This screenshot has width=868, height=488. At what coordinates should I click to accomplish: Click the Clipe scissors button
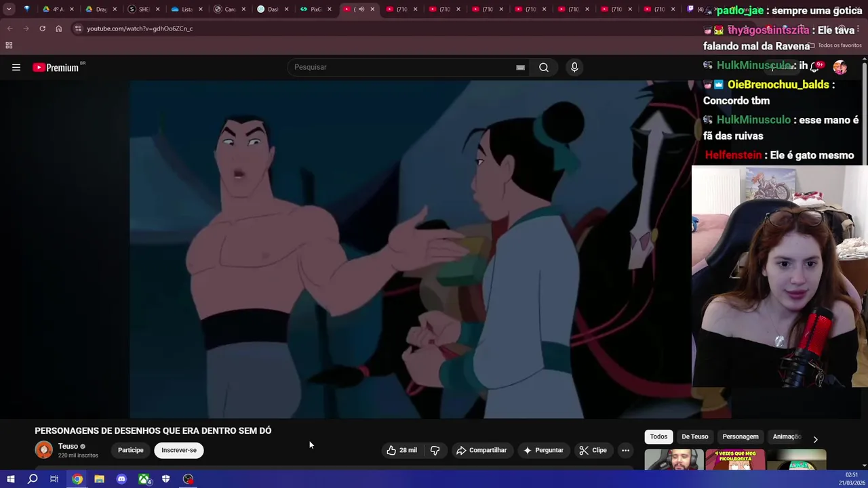593,450
